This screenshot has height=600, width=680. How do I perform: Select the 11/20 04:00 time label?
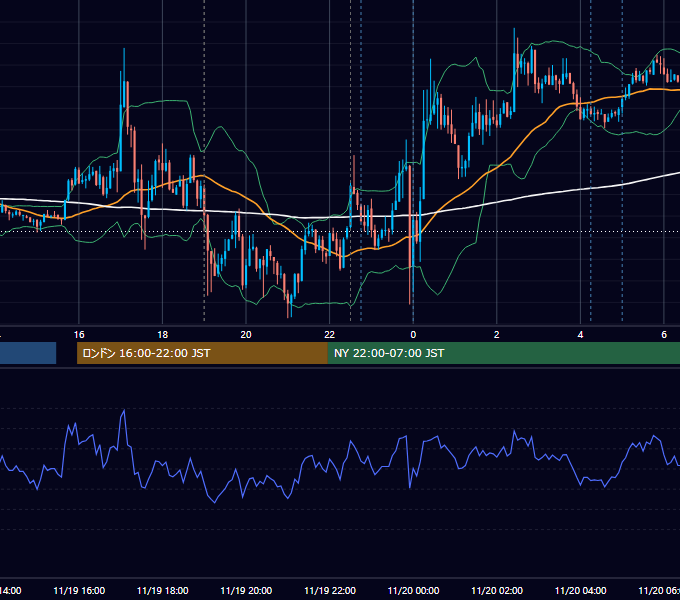pyautogui.click(x=581, y=590)
